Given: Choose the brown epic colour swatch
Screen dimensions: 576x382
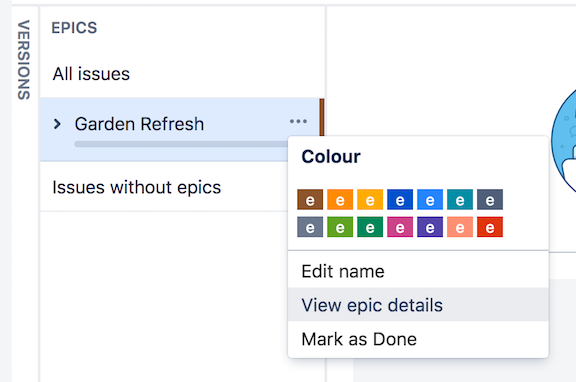Looking at the screenshot, I should click(x=310, y=199).
